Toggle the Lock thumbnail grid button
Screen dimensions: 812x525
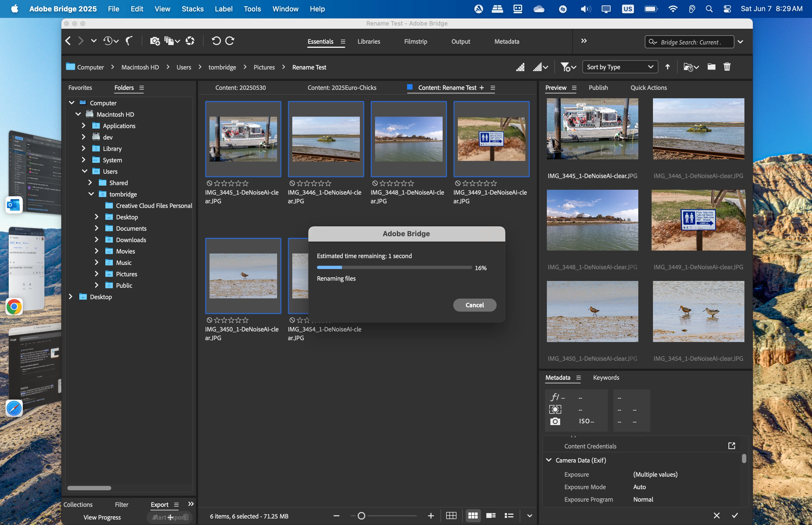pyautogui.click(x=451, y=516)
